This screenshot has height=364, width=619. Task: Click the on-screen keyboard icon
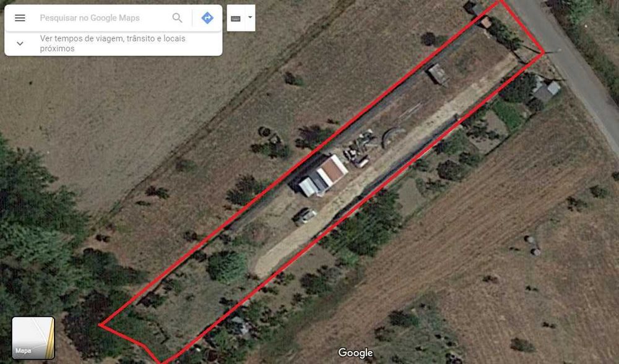[236, 19]
